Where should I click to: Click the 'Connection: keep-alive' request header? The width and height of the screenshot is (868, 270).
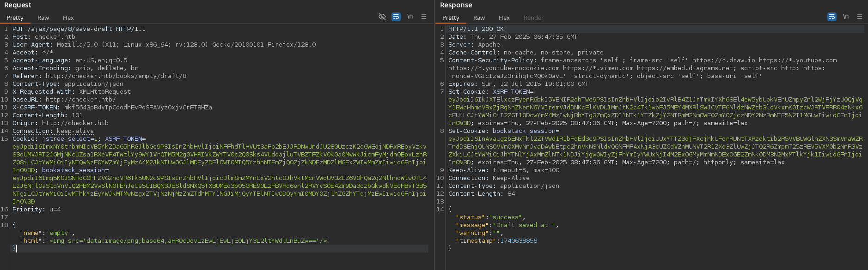[53, 131]
